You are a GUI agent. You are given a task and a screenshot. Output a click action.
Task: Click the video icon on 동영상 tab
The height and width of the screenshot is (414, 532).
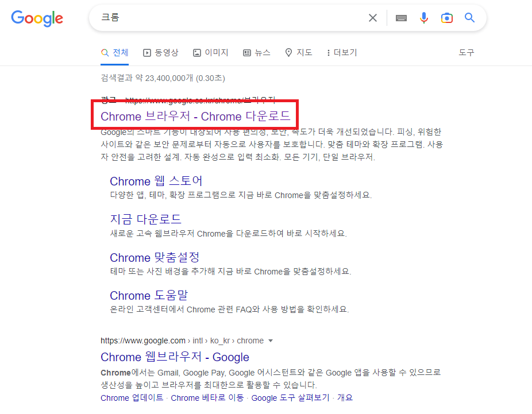147,53
